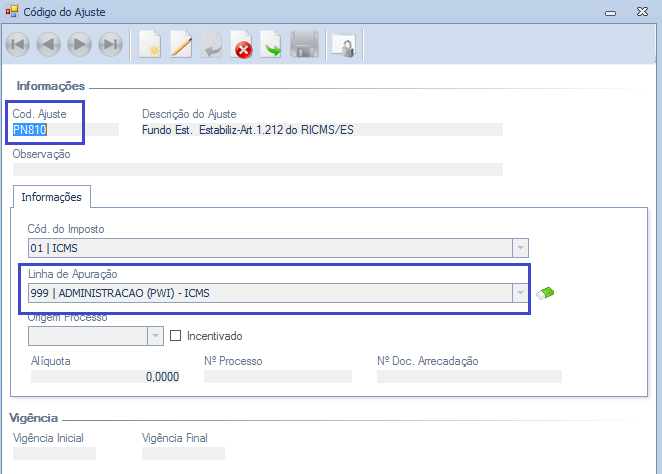This screenshot has width=662, height=474.
Task: Click the Alíquota field 0,0000
Action: [x=105, y=376]
